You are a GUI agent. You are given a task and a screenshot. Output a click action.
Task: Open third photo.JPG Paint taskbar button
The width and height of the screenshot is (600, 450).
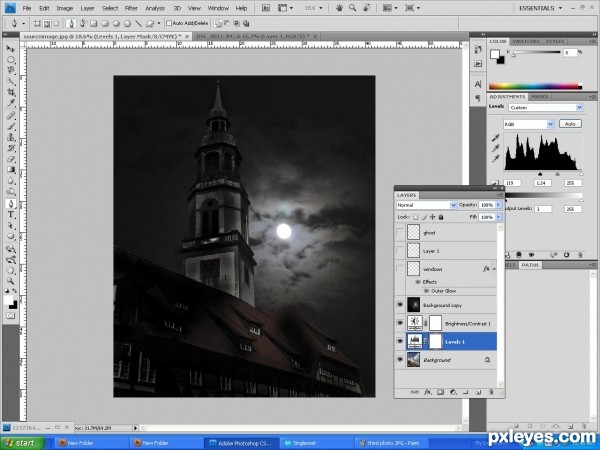[x=390, y=443]
